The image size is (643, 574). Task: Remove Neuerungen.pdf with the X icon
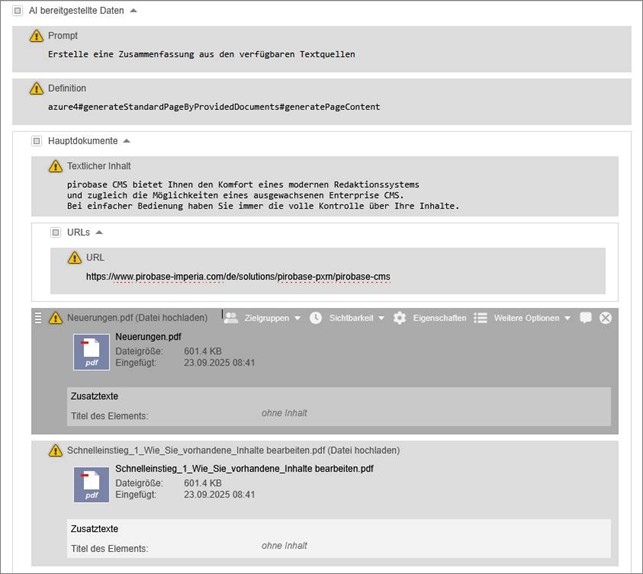coord(606,318)
